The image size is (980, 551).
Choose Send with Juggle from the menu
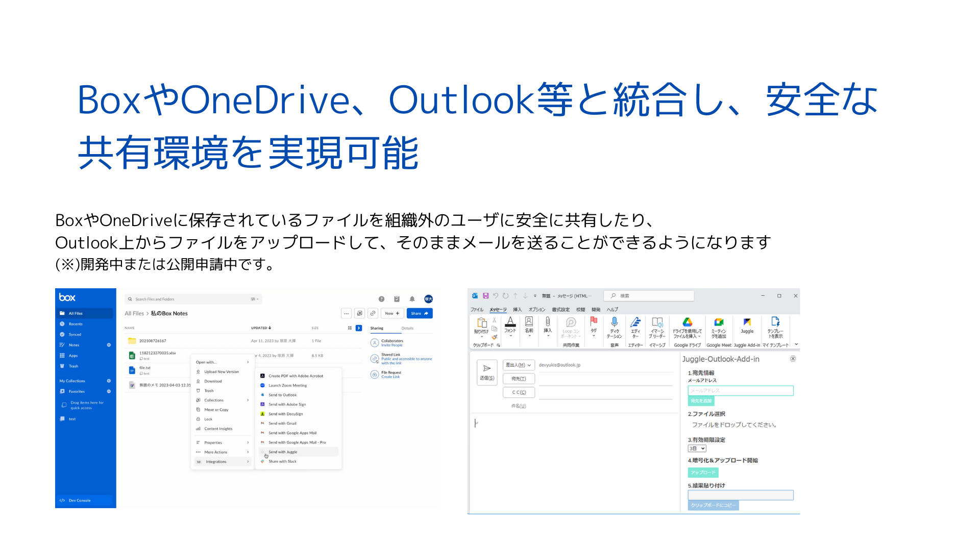[283, 452]
